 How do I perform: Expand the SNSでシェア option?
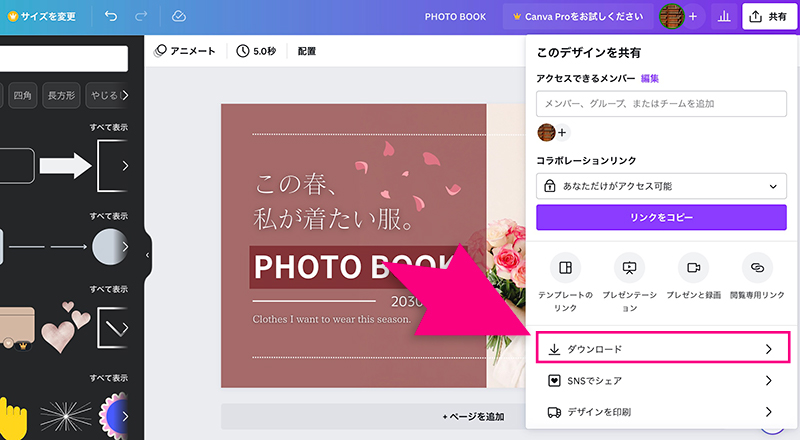662,381
